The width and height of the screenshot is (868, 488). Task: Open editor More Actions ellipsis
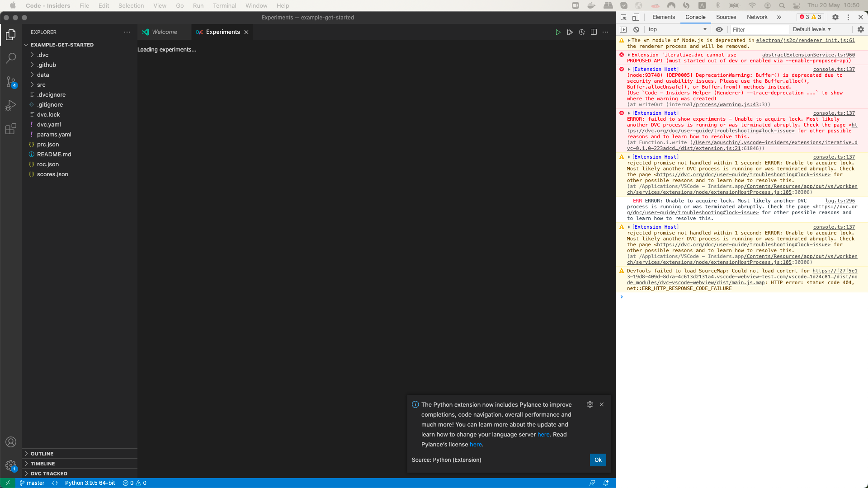pos(605,32)
